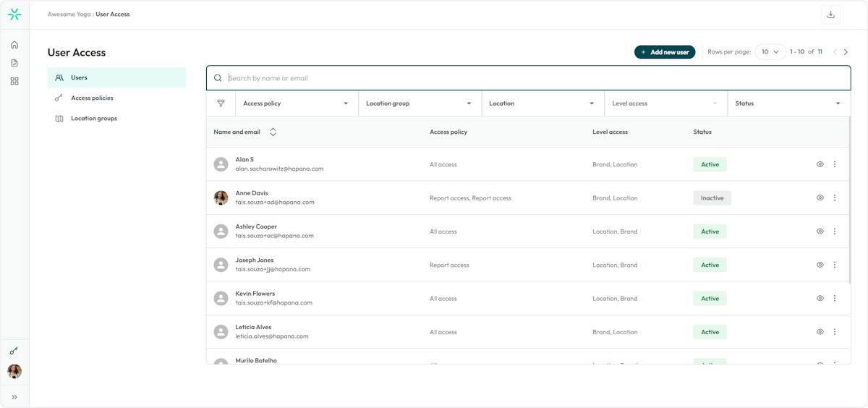Select Access policies in side menu
Image resolution: width=868 pixels, height=408 pixels.
coord(92,98)
